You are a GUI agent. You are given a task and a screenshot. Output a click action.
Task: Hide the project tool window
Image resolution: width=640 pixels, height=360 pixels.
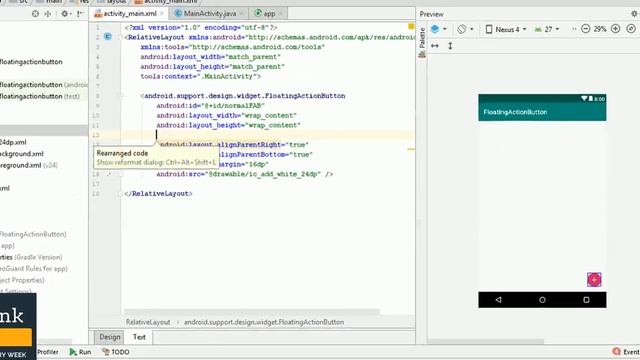pos(80,14)
